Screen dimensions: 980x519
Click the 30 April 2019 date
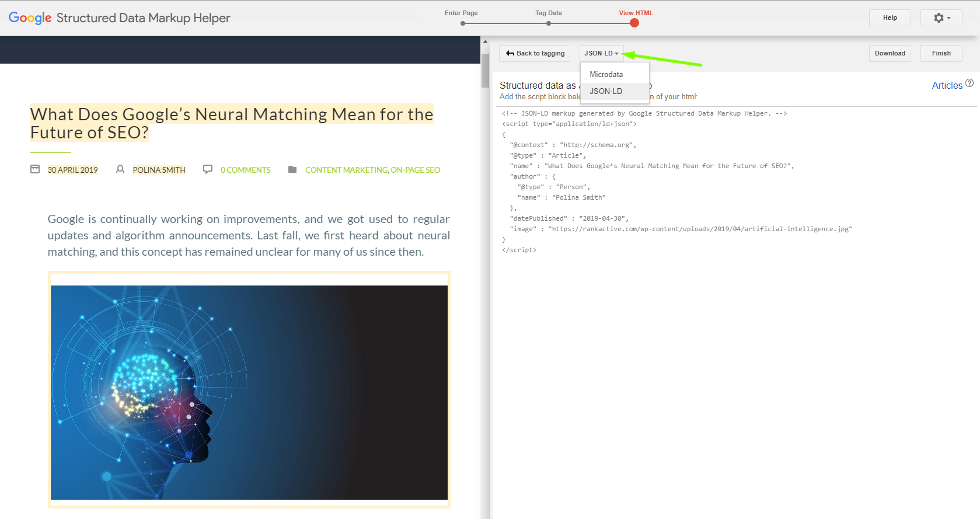[x=73, y=170]
